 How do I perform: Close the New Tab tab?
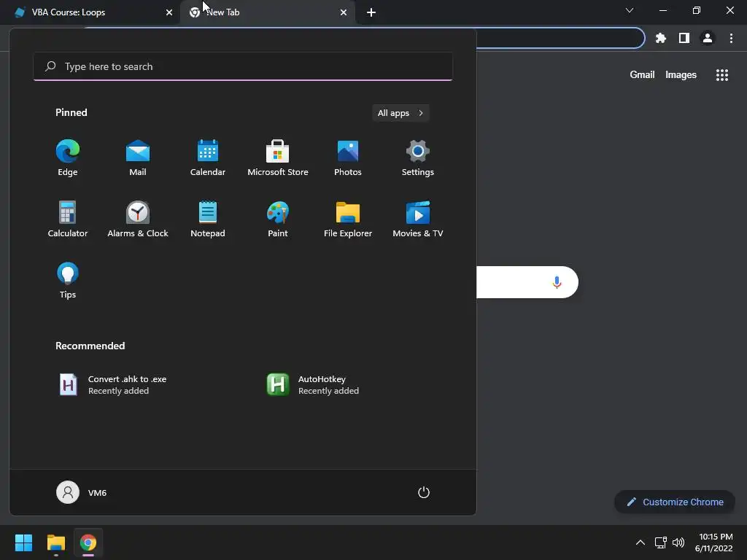pyautogui.click(x=344, y=12)
